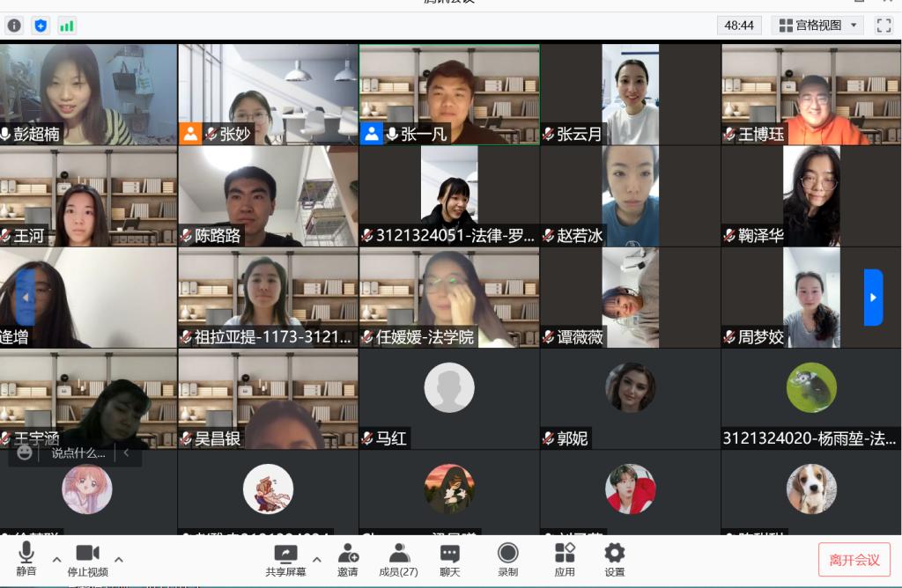This screenshot has width=902, height=588.
Task: Open the 共享屏幕 share screen tool
Action: [x=285, y=559]
